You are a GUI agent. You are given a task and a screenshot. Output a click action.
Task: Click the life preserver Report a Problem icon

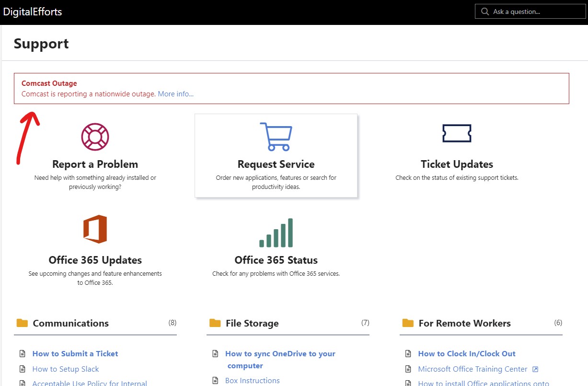(95, 137)
